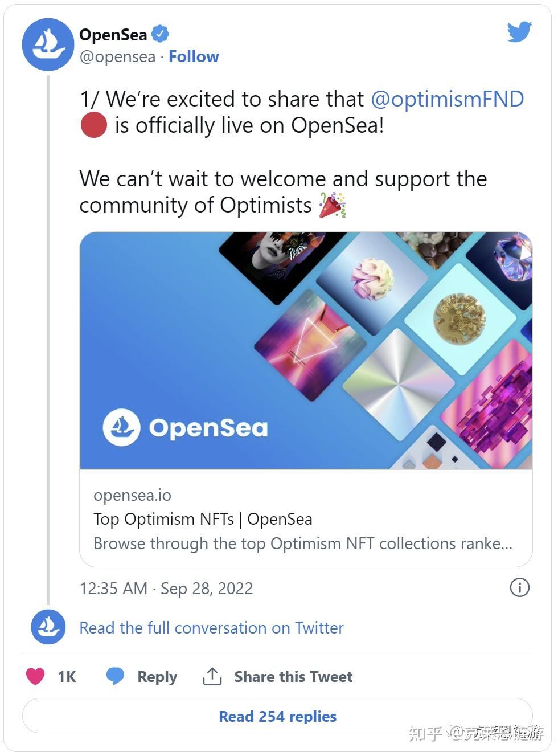This screenshot has width=558, height=756.
Task: Click the opensea.io domain label
Action: tap(132, 496)
